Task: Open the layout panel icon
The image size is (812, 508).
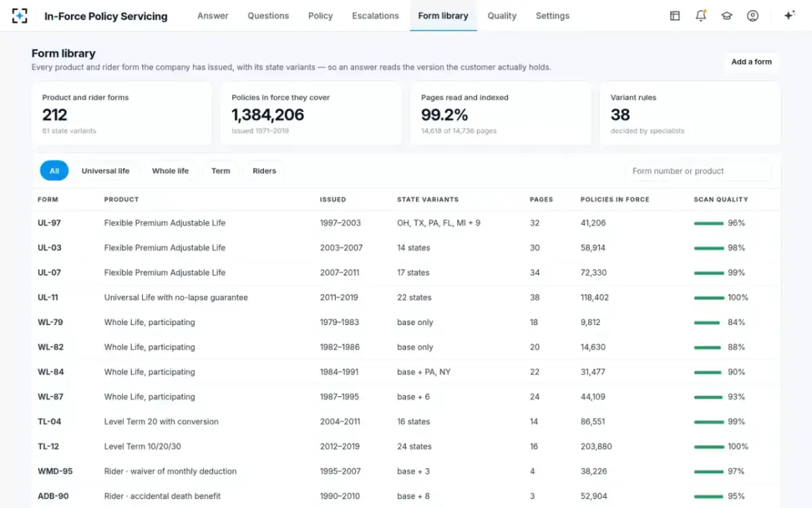Action: [675, 16]
